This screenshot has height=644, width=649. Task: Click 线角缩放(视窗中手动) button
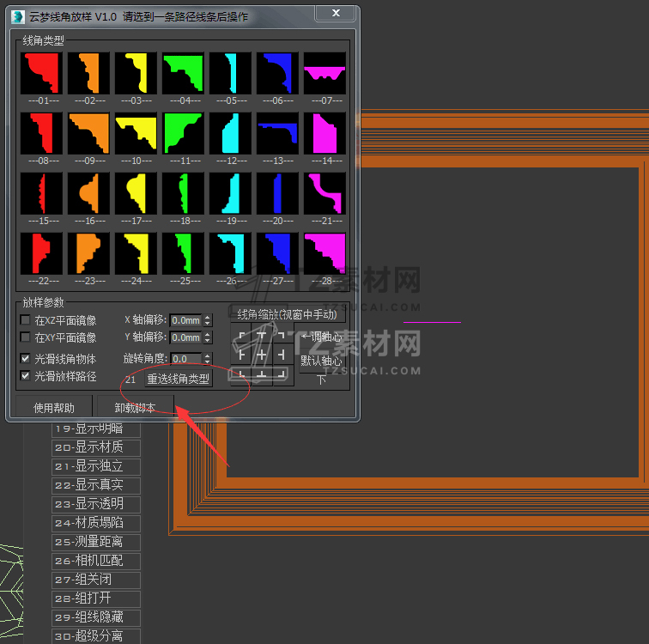287,315
